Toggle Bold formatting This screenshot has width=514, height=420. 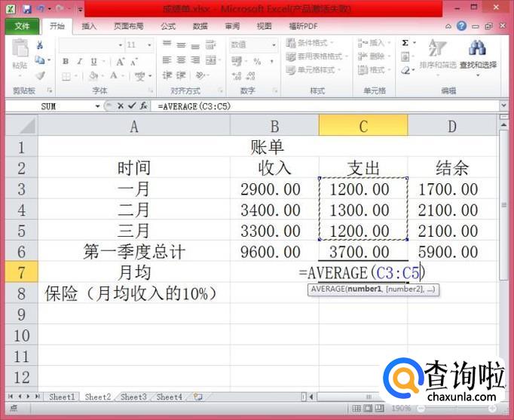coord(66,61)
